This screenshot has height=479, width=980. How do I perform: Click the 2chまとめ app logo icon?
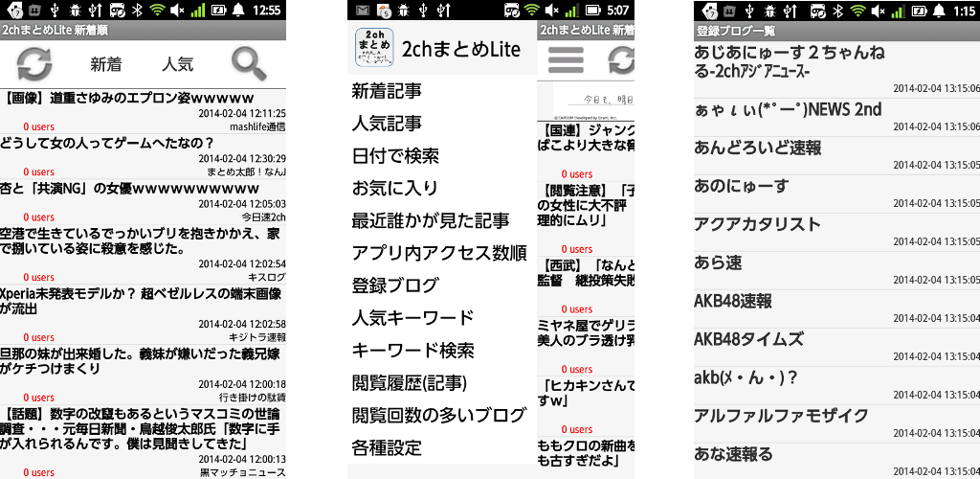[374, 48]
